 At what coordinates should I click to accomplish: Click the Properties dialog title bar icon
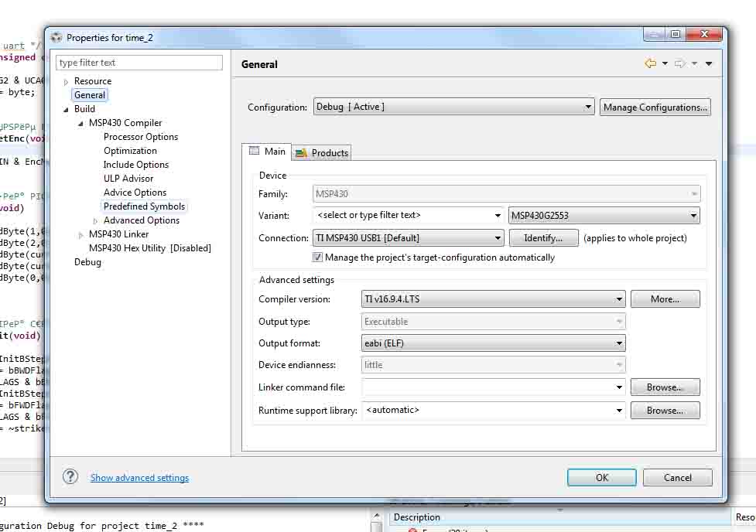56,37
